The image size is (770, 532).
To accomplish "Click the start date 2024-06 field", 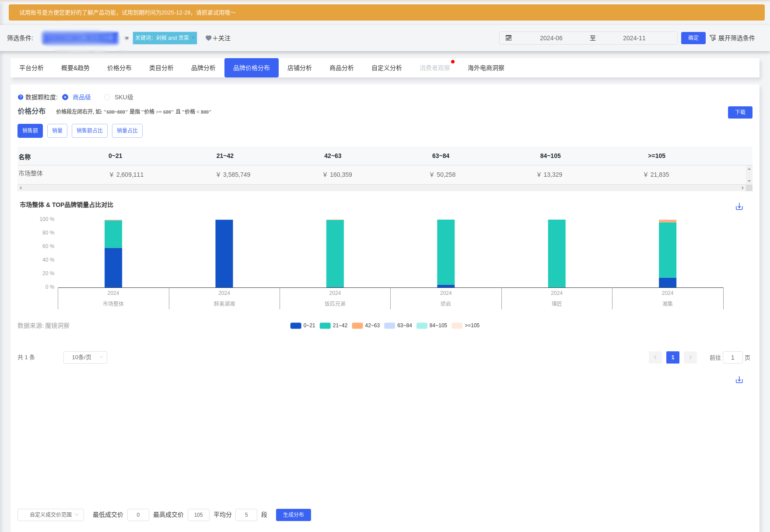I will (551, 38).
